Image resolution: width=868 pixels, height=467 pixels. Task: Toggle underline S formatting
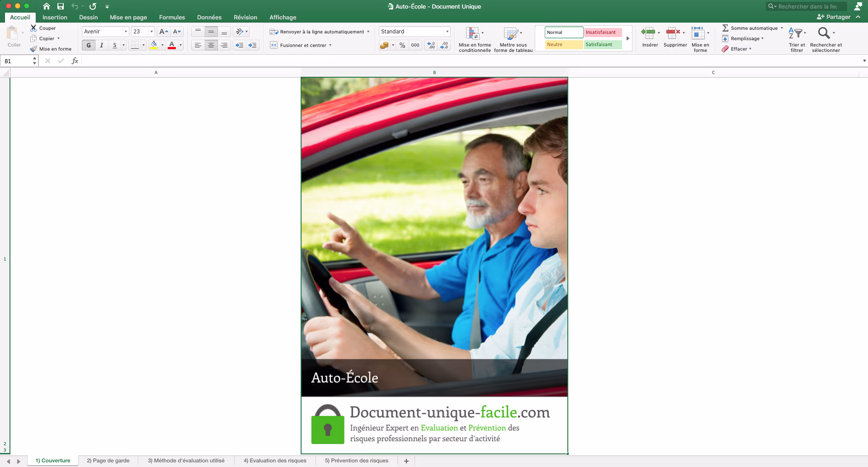pos(115,45)
